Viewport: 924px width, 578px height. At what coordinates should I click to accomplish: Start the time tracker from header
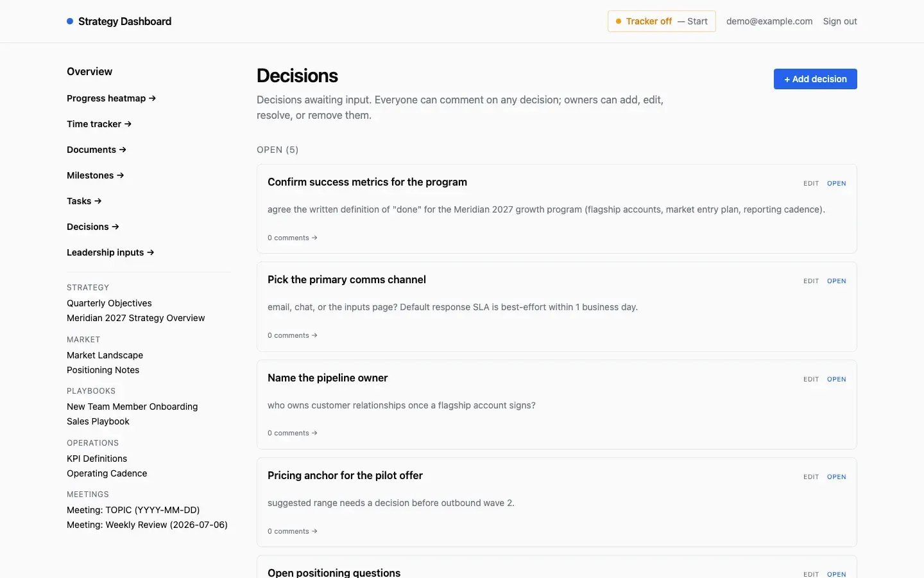(662, 21)
